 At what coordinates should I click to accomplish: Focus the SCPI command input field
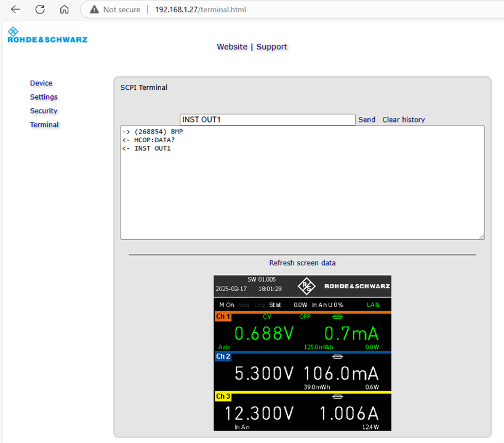tap(268, 120)
